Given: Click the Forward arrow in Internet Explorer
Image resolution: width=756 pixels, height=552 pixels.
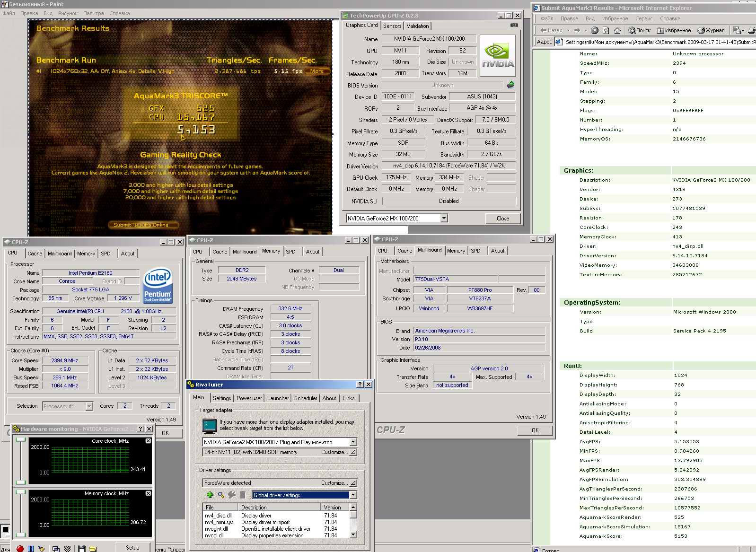Looking at the screenshot, I should point(577,30).
